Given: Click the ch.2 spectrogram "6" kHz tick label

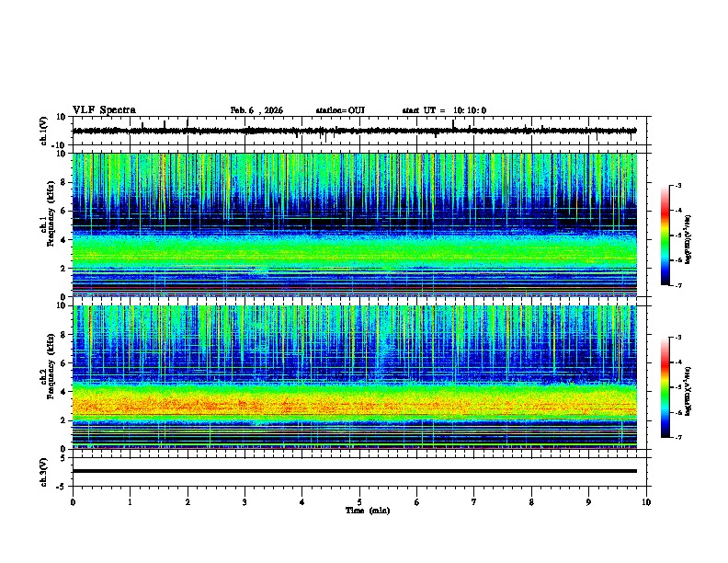Looking at the screenshot, I should [x=63, y=363].
